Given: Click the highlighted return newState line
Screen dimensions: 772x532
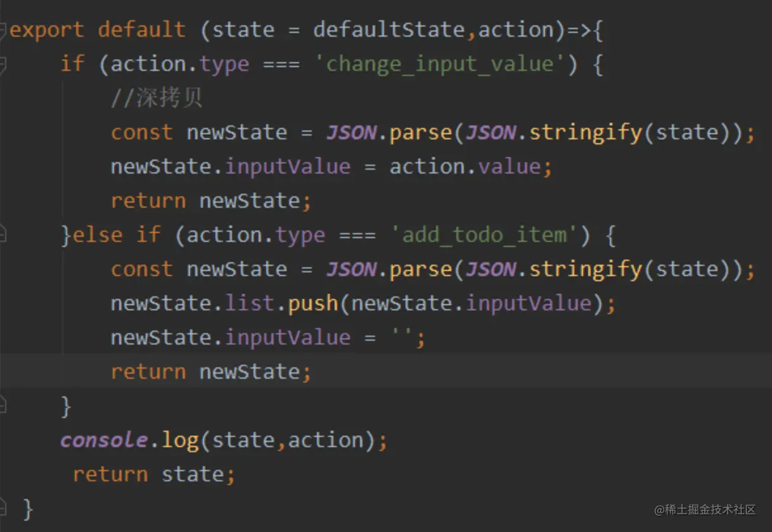Looking at the screenshot, I should (211, 372).
